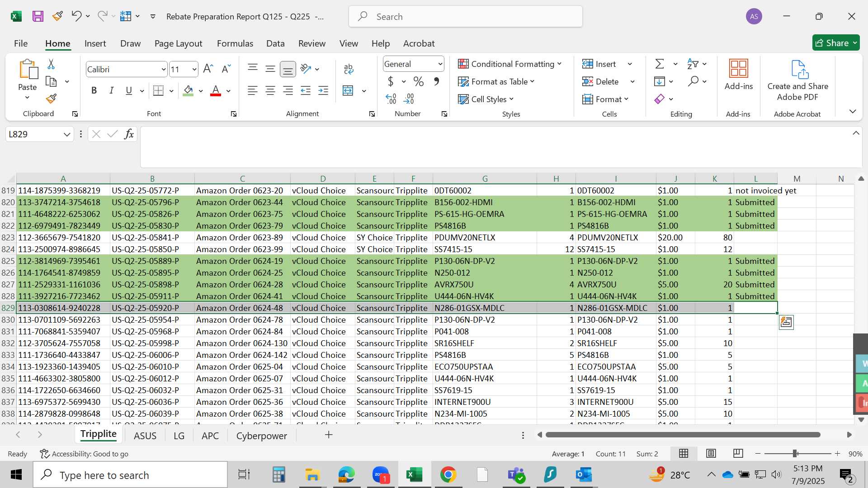868x488 pixels.
Task: Switch to the Formulas ribbon tab
Action: [235, 43]
